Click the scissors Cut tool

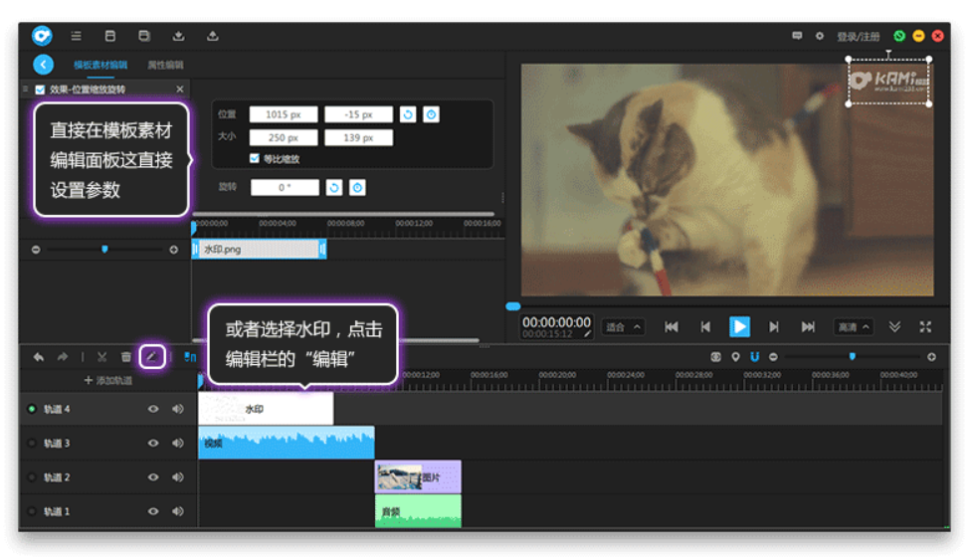(x=101, y=357)
